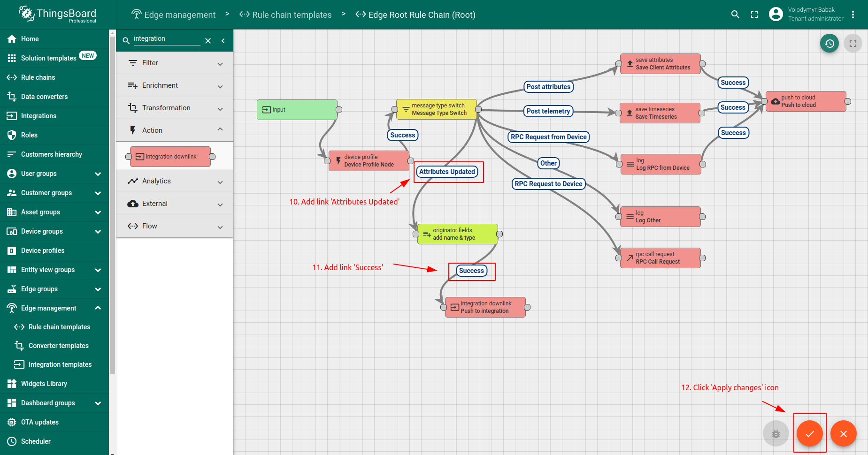
Task: Expand the Flow node category
Action: tap(175, 226)
